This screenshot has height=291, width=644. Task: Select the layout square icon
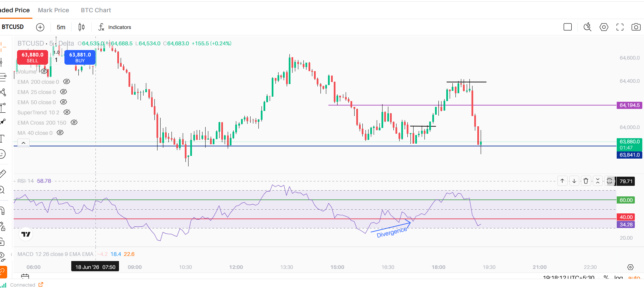tap(568, 27)
